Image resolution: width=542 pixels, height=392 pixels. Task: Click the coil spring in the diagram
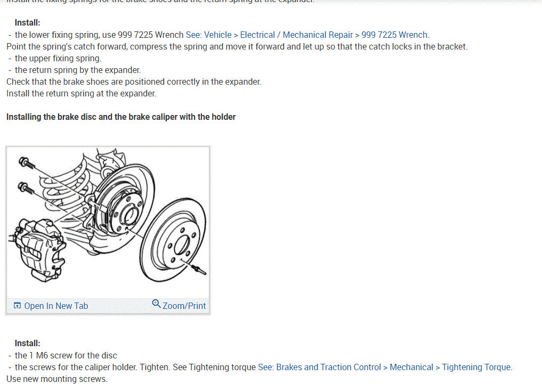tap(66, 185)
